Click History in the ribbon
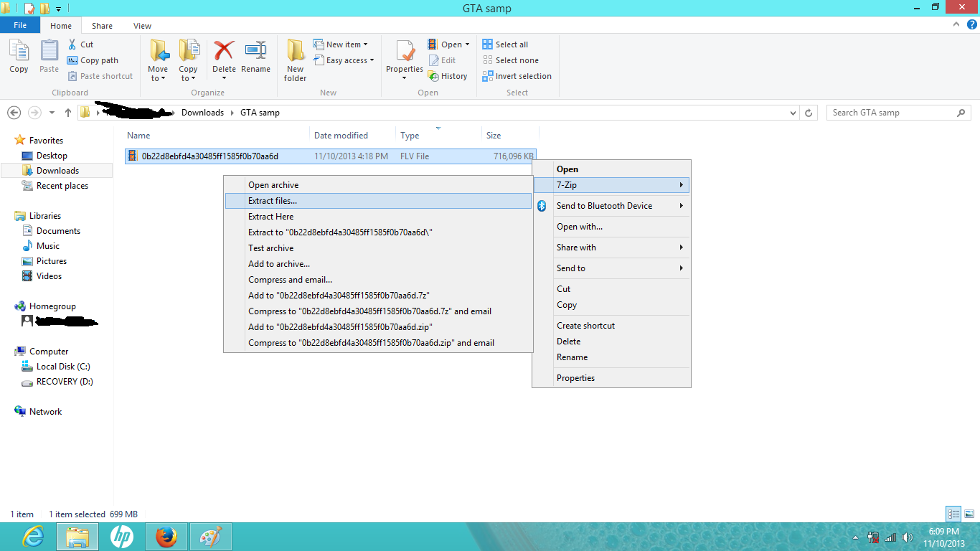The width and height of the screenshot is (980, 551). point(448,76)
